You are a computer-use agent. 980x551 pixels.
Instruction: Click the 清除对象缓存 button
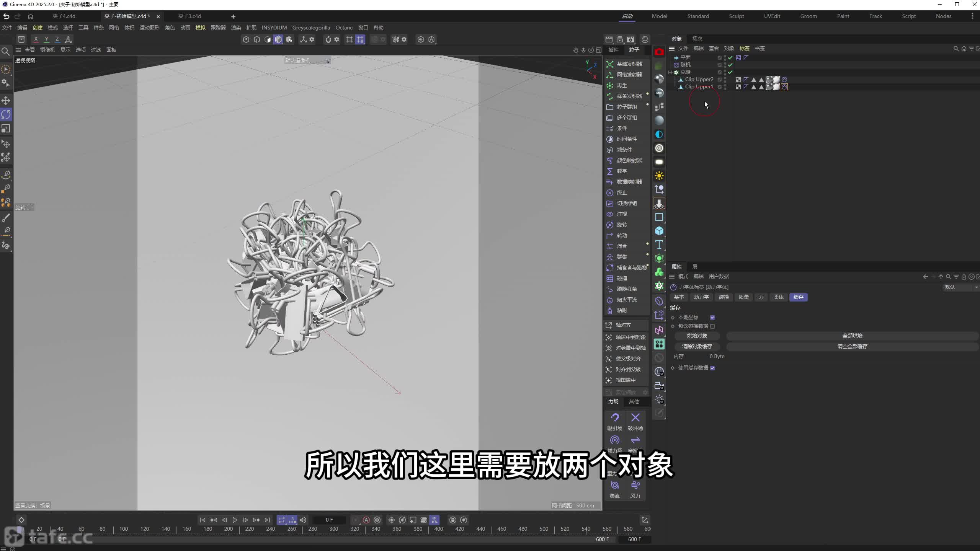[x=697, y=346]
